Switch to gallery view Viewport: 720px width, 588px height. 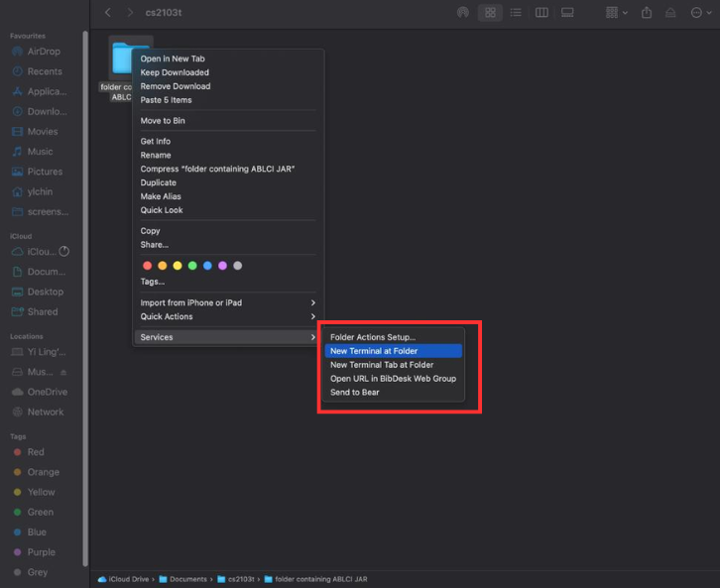coord(567,12)
